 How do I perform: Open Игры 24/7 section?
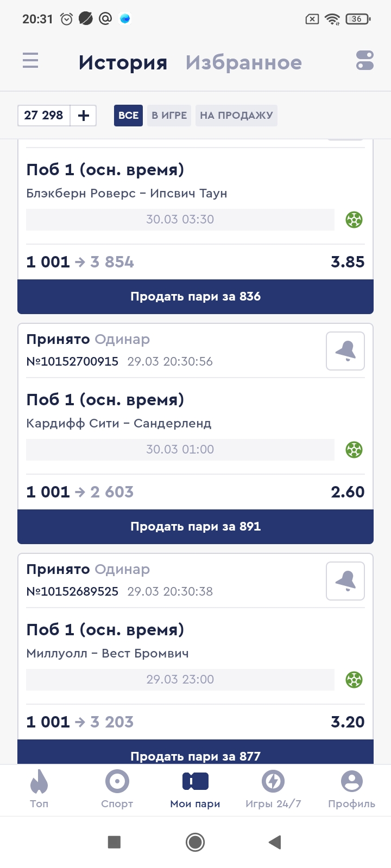[273, 789]
